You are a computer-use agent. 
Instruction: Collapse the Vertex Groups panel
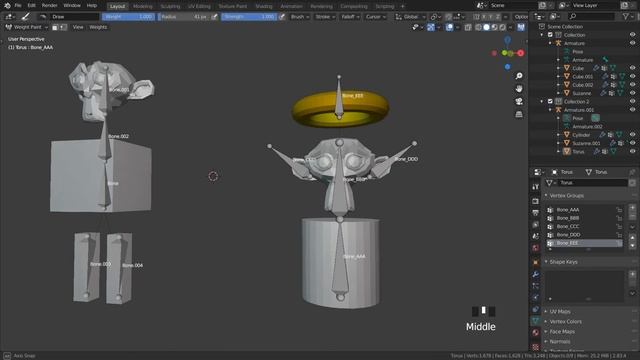[x=546, y=196]
